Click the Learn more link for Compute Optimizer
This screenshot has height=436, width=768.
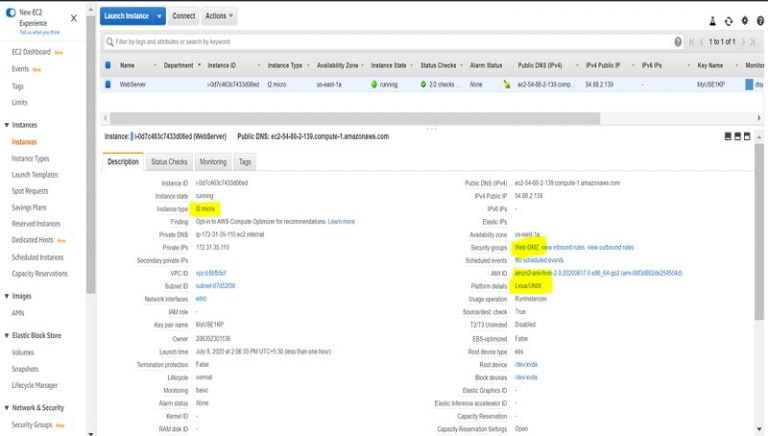341,221
